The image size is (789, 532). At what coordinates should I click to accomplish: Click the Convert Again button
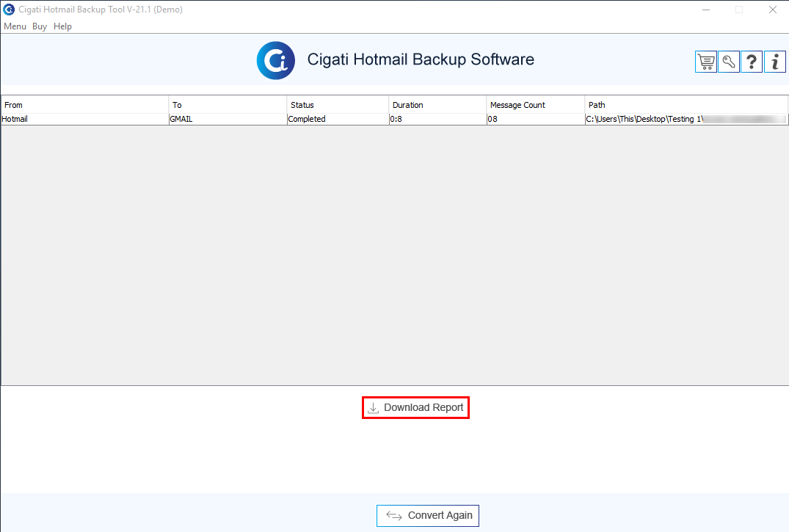(428, 515)
